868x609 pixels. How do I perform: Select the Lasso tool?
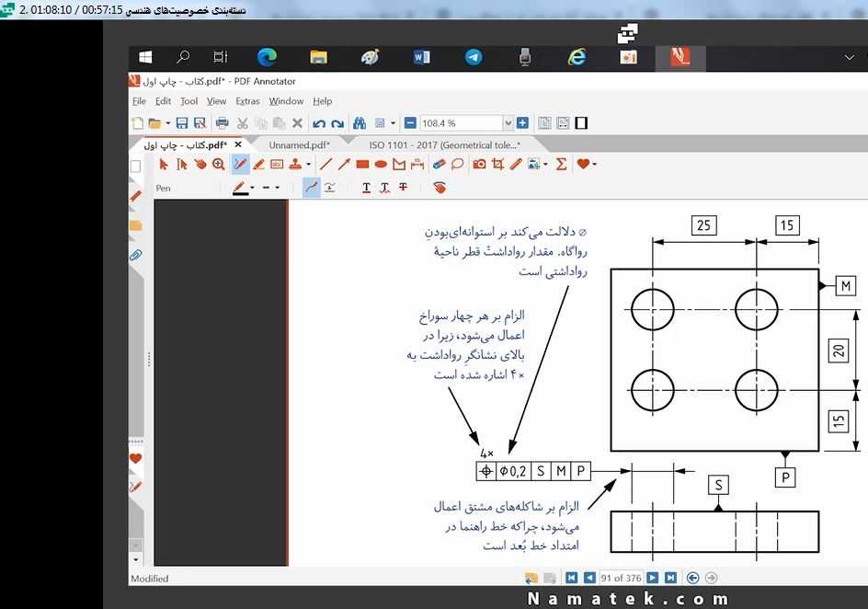[457, 164]
